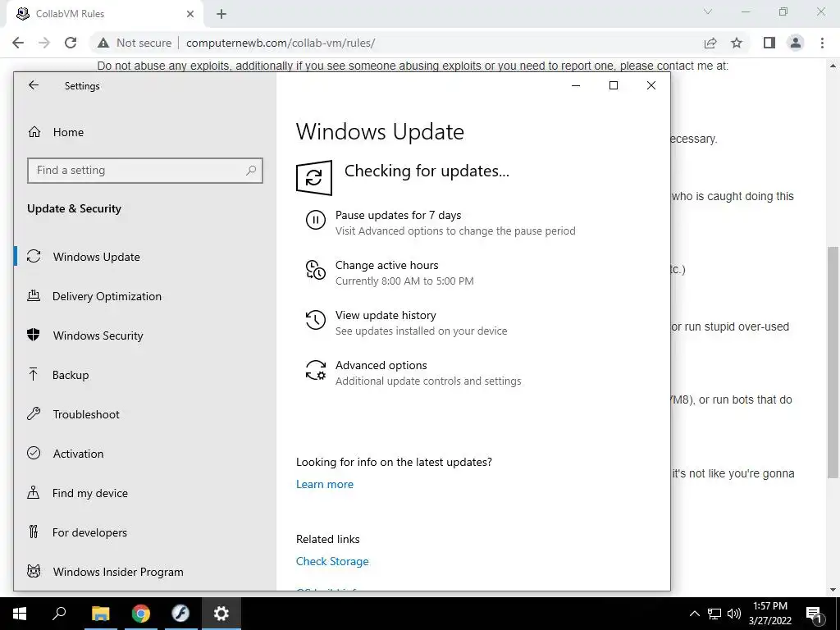Open taskbar Search
This screenshot has height=630, width=840.
(59, 614)
